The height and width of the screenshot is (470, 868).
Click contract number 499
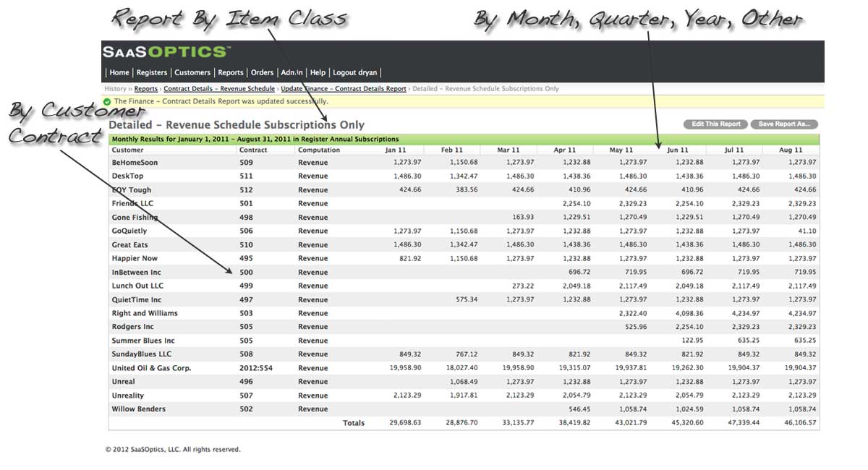246,286
